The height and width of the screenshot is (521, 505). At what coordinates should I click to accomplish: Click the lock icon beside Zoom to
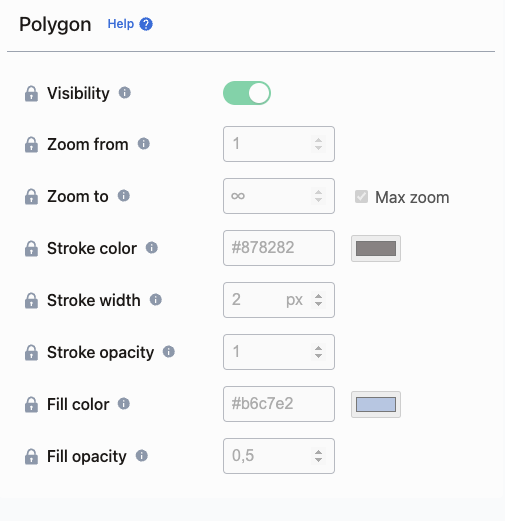31,197
